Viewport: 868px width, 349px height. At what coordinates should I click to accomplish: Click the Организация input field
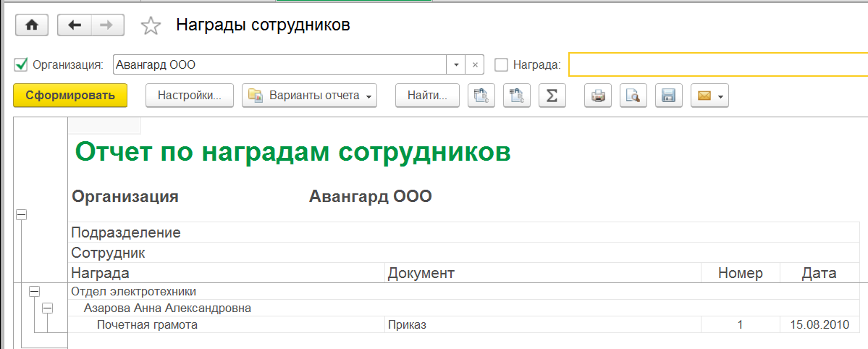tap(279, 65)
